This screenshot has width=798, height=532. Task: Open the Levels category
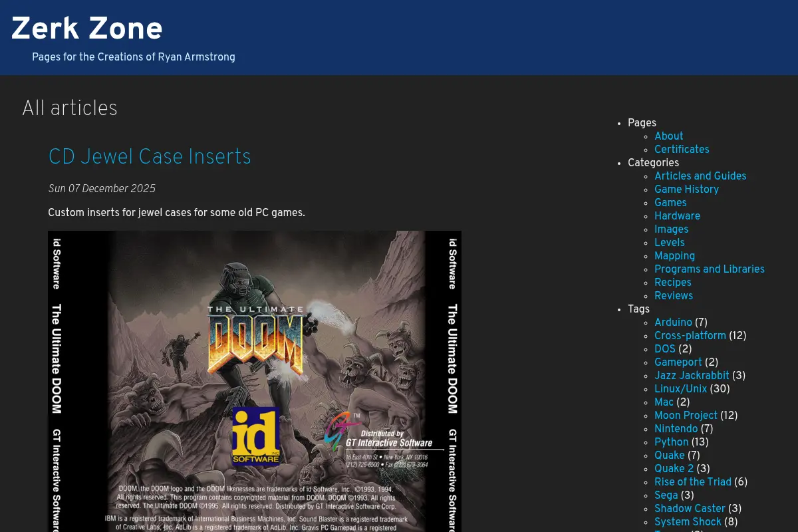click(x=670, y=243)
